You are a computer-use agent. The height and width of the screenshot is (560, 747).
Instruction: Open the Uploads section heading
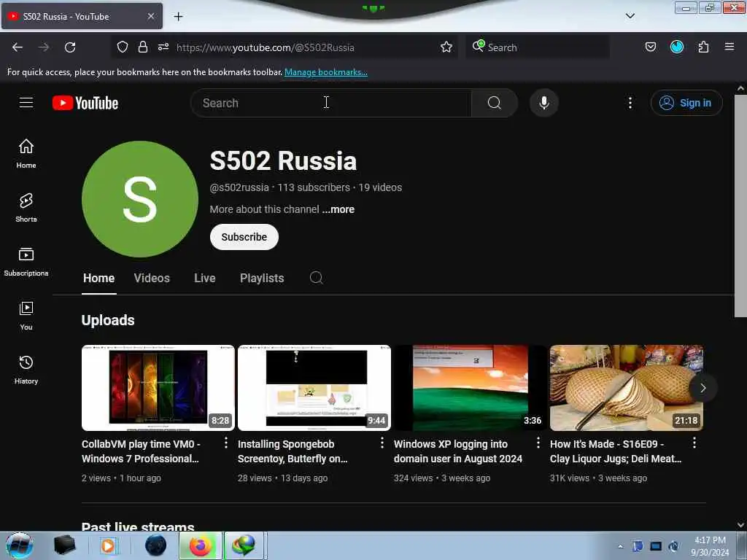[108, 321]
